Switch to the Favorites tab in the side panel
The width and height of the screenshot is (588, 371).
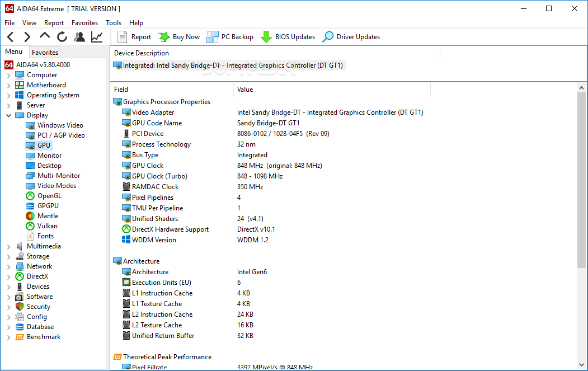[x=45, y=53]
